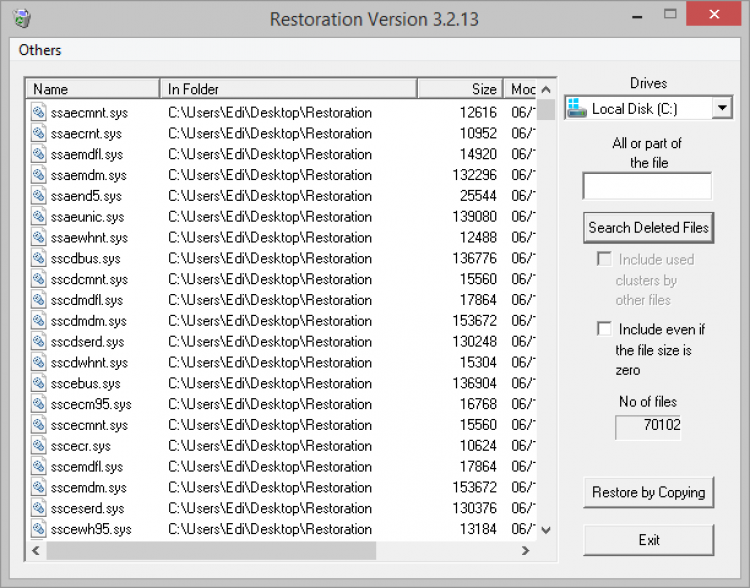Select the sscdbus.sys file name

tap(86, 259)
